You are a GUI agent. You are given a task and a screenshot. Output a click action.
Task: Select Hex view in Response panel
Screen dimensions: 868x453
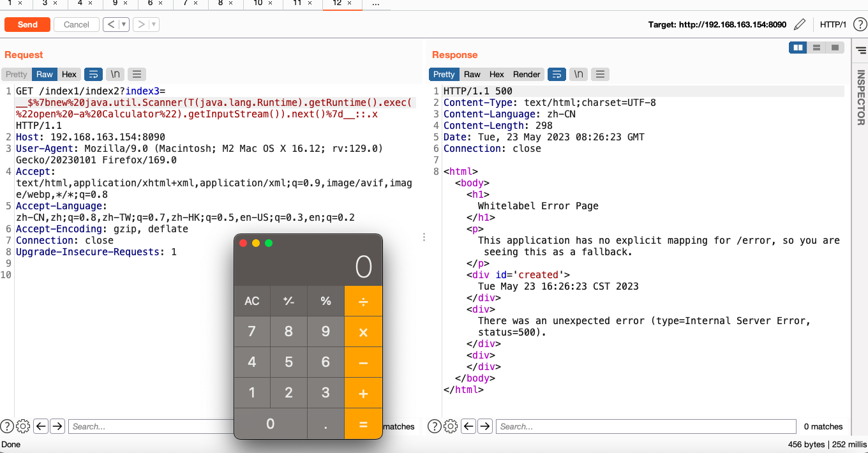pos(497,74)
